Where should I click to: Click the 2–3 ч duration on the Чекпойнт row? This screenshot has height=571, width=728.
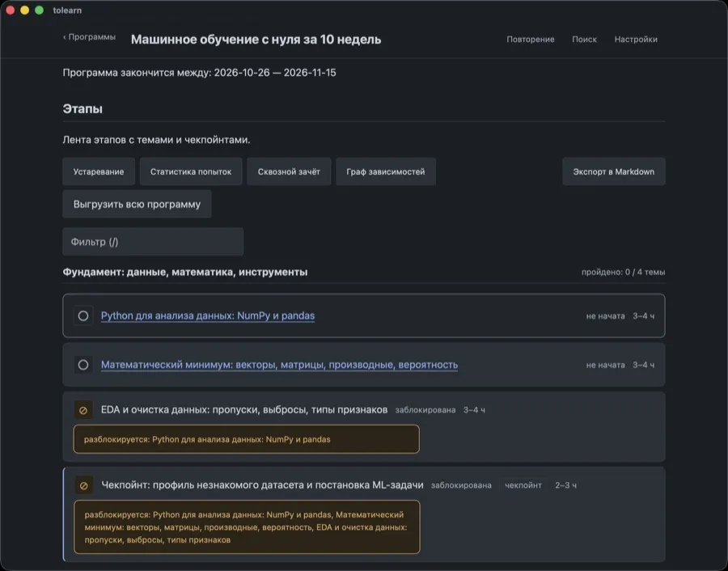point(565,485)
